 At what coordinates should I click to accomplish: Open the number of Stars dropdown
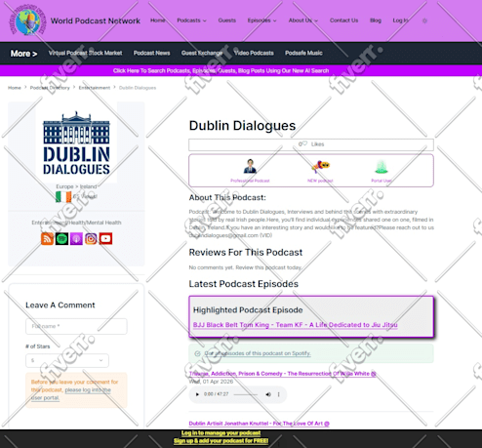pyautogui.click(x=67, y=360)
